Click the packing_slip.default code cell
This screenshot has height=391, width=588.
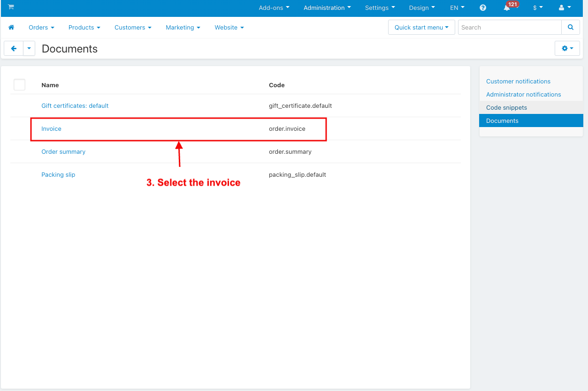pyautogui.click(x=298, y=175)
